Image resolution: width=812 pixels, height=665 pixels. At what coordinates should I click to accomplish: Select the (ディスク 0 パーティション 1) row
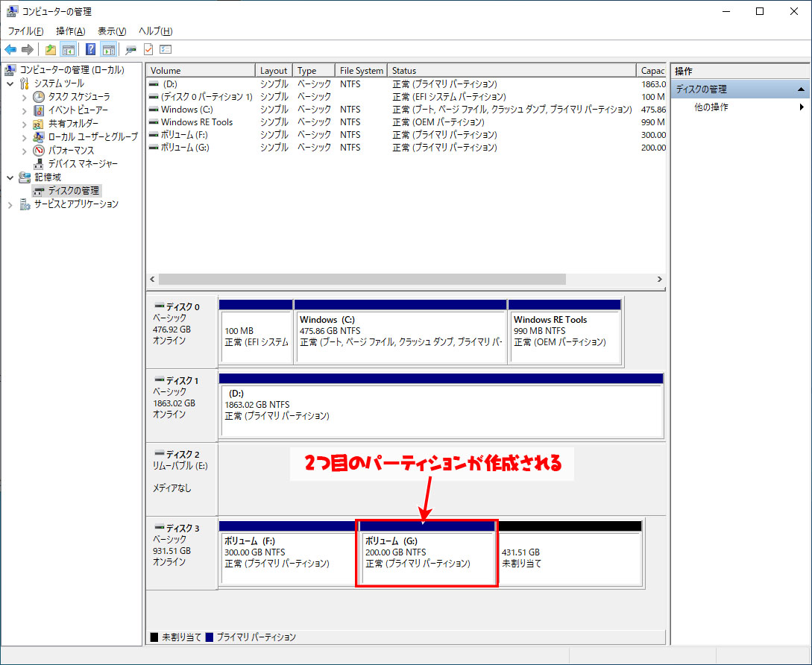click(406, 97)
